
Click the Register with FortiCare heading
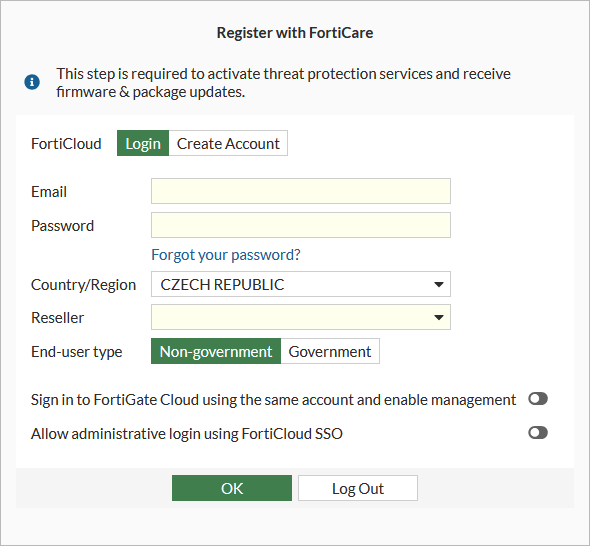pyautogui.click(x=295, y=33)
